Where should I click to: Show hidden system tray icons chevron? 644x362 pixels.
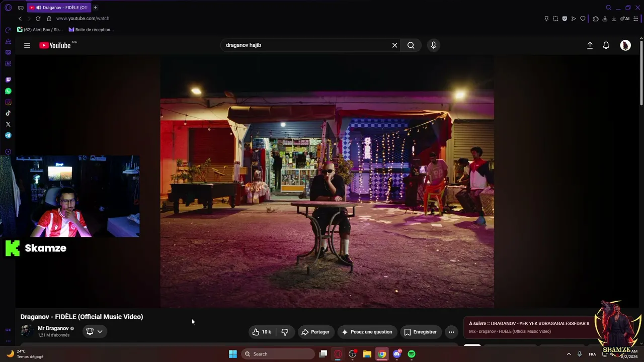point(569,354)
